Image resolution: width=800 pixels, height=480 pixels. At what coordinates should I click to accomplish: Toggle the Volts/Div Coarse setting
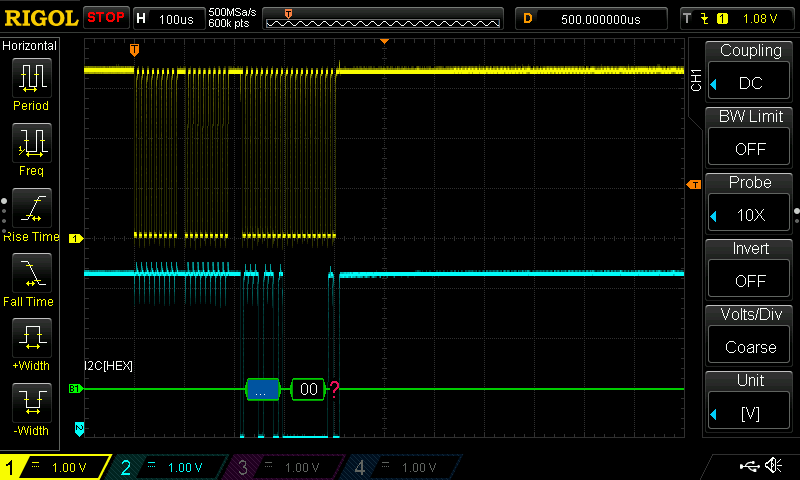751,336
